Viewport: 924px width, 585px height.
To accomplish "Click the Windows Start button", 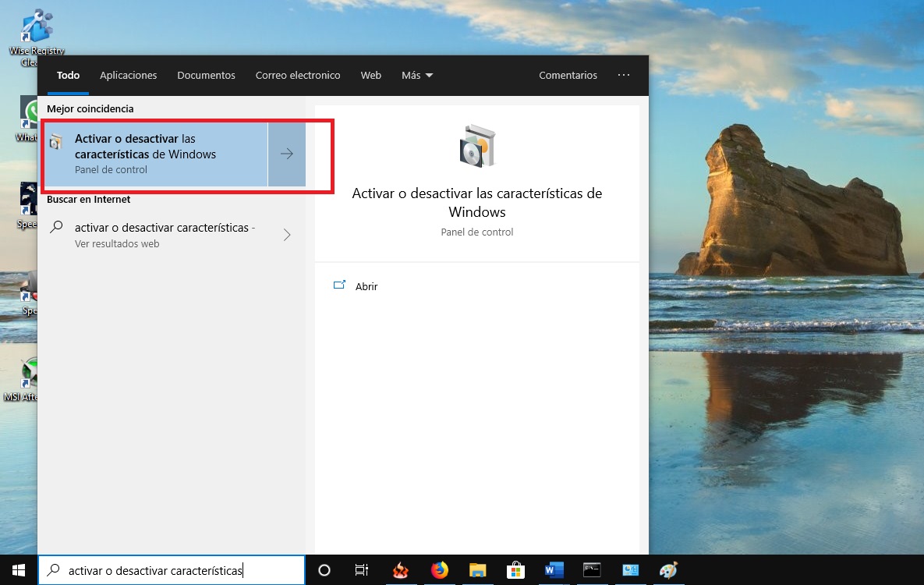I will [19, 570].
